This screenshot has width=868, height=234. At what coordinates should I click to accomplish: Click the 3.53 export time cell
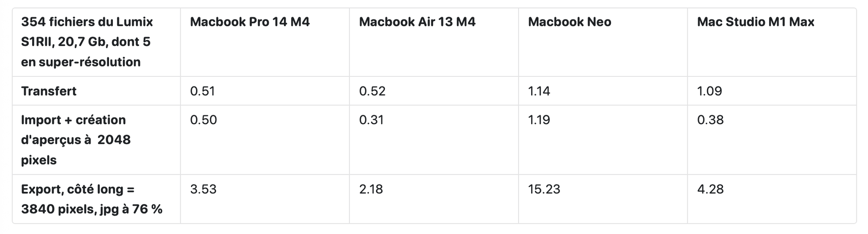[203, 189]
